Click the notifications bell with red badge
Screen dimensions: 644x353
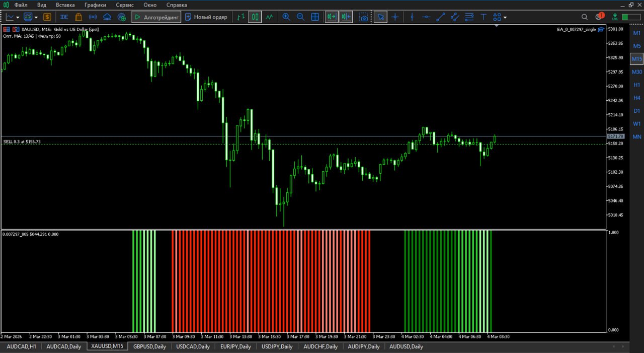click(600, 17)
